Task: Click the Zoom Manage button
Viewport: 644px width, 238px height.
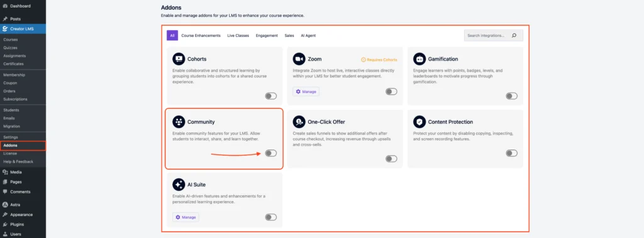Action: (x=306, y=92)
